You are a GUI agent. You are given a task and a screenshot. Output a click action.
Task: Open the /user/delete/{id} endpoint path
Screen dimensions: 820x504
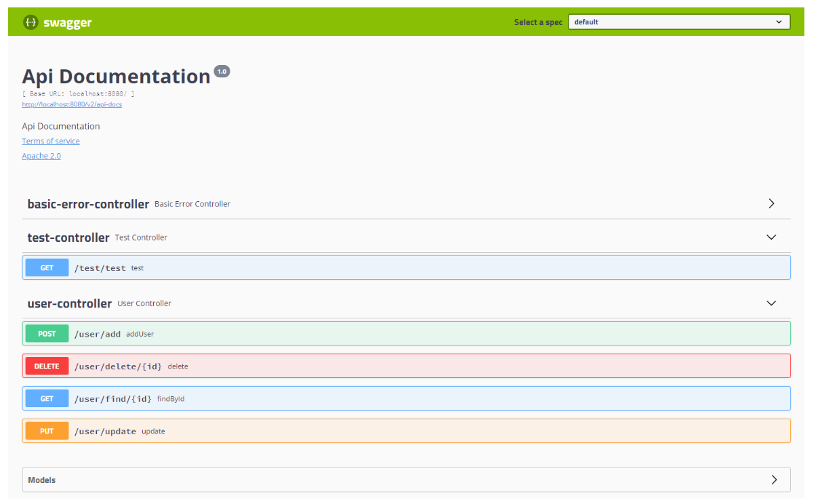118,366
